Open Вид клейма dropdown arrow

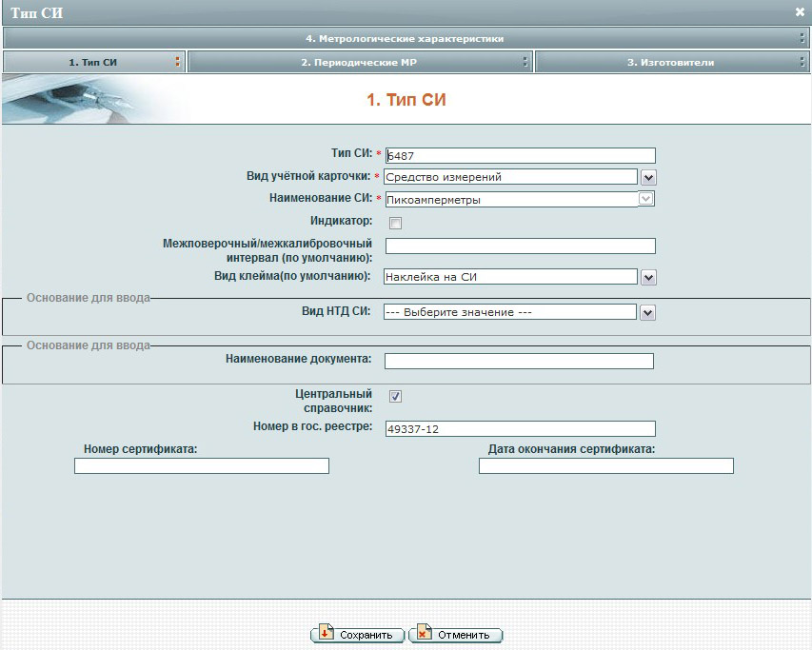648,277
